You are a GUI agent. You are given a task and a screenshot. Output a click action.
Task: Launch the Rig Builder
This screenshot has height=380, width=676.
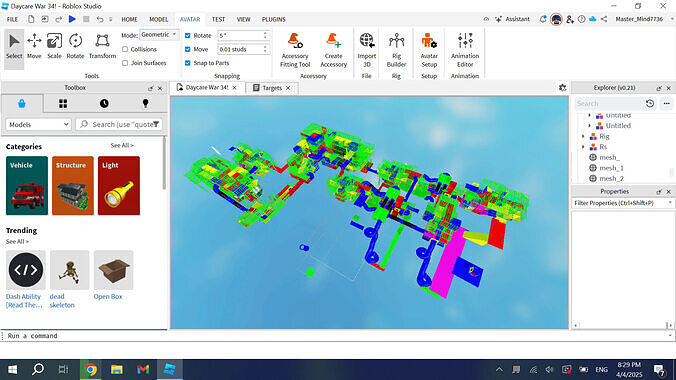coord(396,50)
